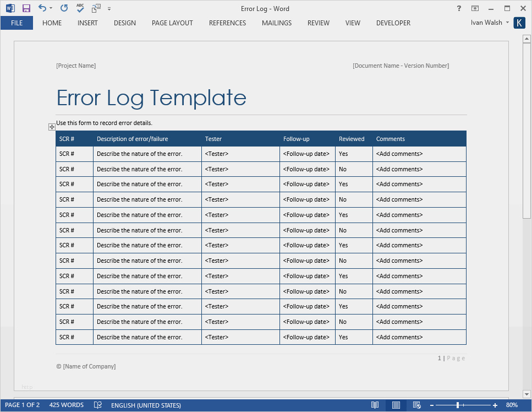This screenshot has width=532, height=412.
Task: Click the proofing errors book icon
Action: [98, 405]
